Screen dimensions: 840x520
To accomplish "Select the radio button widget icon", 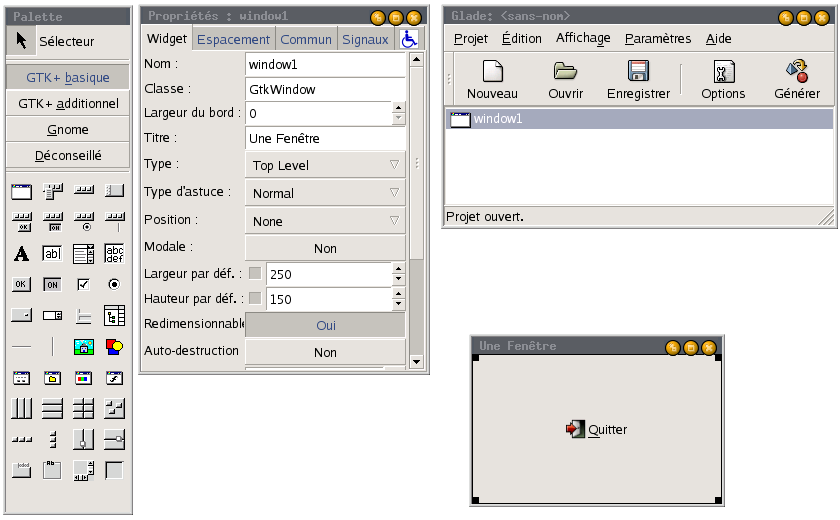I will coord(114,284).
